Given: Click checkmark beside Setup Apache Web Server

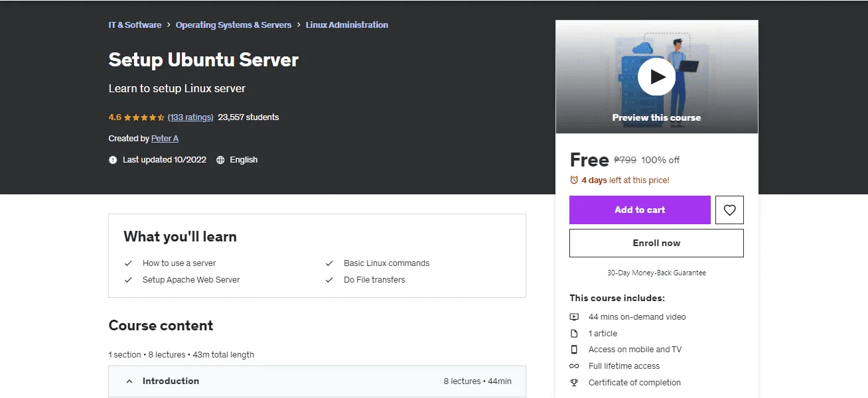Looking at the screenshot, I should [128, 280].
